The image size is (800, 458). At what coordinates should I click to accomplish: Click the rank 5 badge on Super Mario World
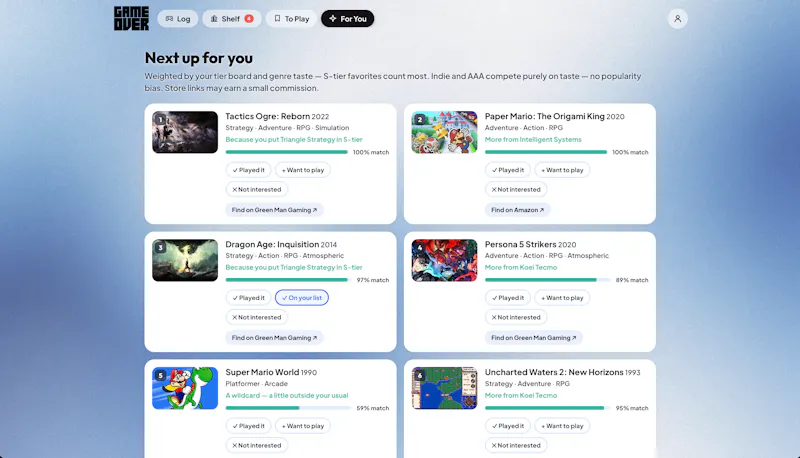pyautogui.click(x=160, y=376)
